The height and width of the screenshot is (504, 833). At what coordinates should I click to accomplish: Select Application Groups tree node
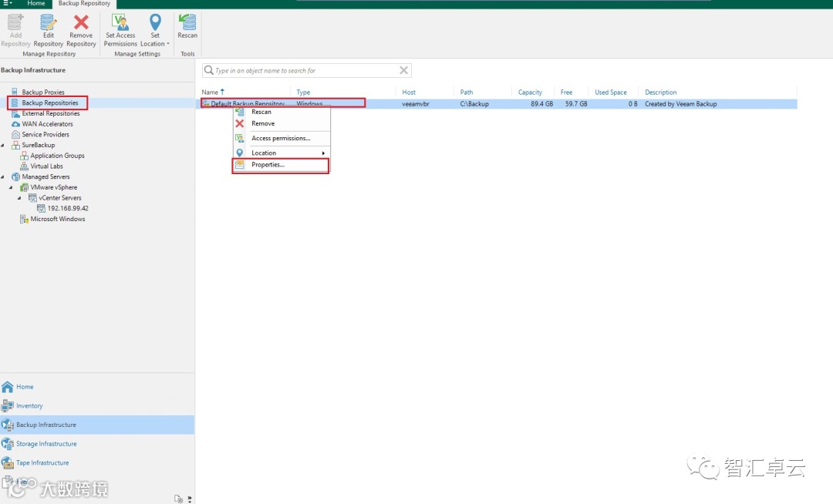click(x=57, y=156)
